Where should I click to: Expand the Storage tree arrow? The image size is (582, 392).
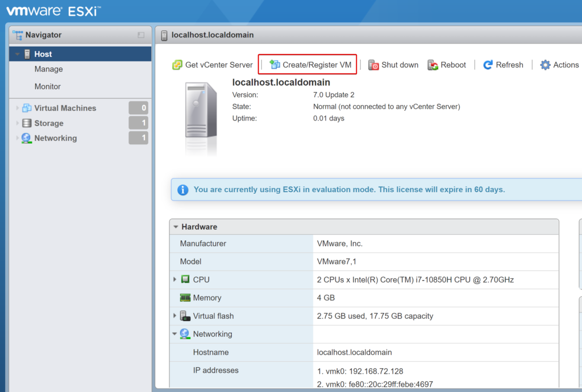tap(17, 123)
